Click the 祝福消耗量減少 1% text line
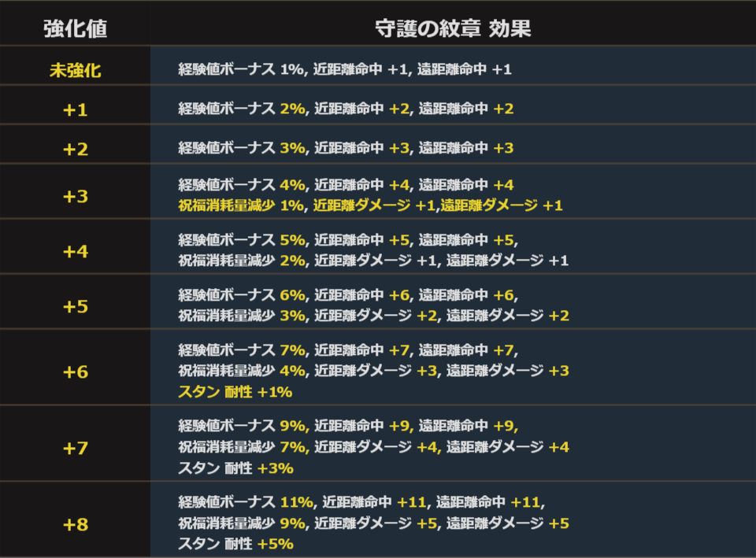 pos(370,205)
